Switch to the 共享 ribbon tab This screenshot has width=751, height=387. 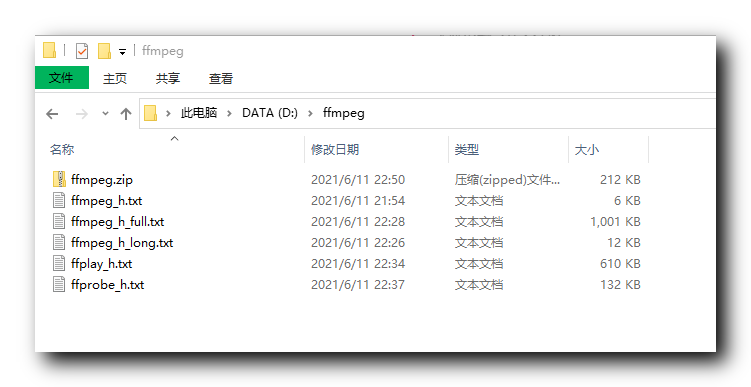point(168,78)
